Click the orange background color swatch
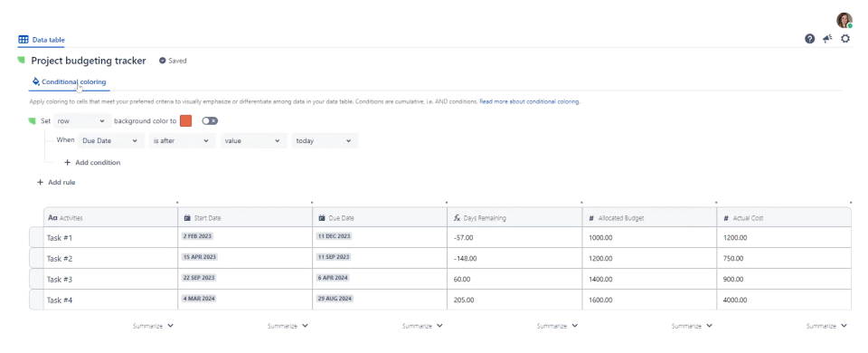This screenshot has width=868, height=353. (x=186, y=120)
